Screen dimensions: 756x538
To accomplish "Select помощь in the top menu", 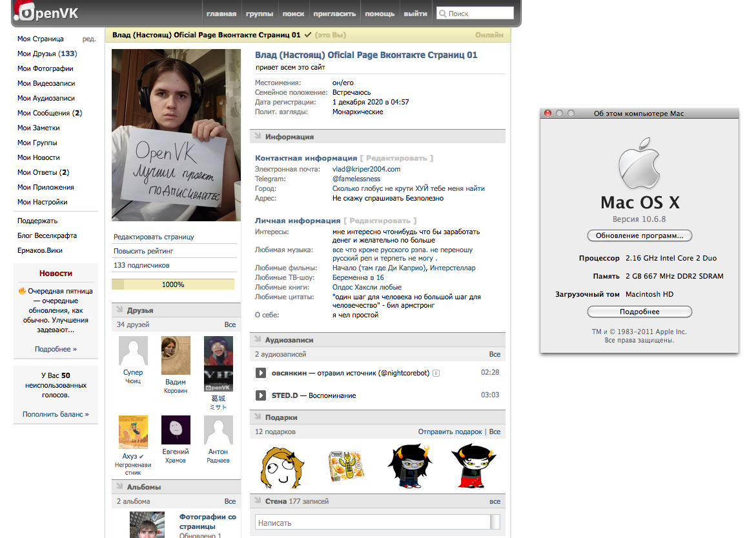I will (380, 14).
